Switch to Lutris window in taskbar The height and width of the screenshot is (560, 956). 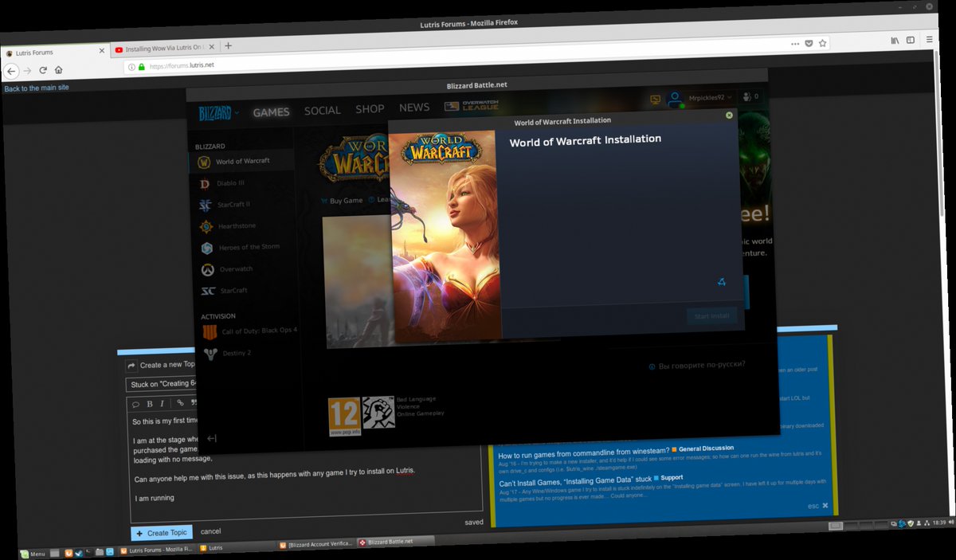(x=236, y=548)
